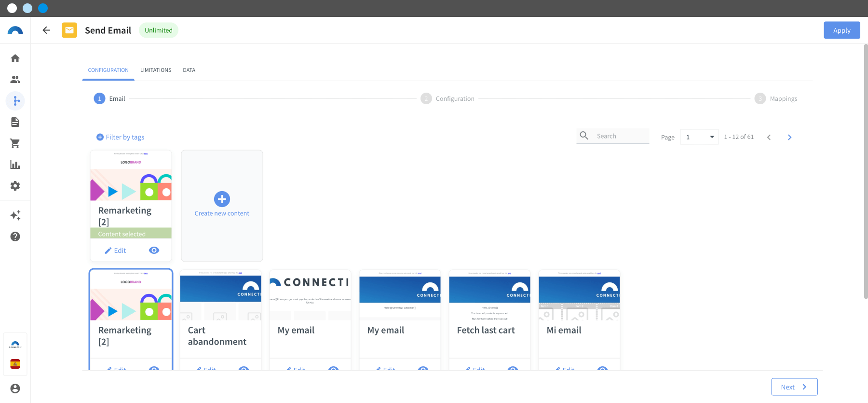Image resolution: width=868 pixels, height=403 pixels.
Task: Select step 3 Mappings in the stepper
Action: click(776, 98)
